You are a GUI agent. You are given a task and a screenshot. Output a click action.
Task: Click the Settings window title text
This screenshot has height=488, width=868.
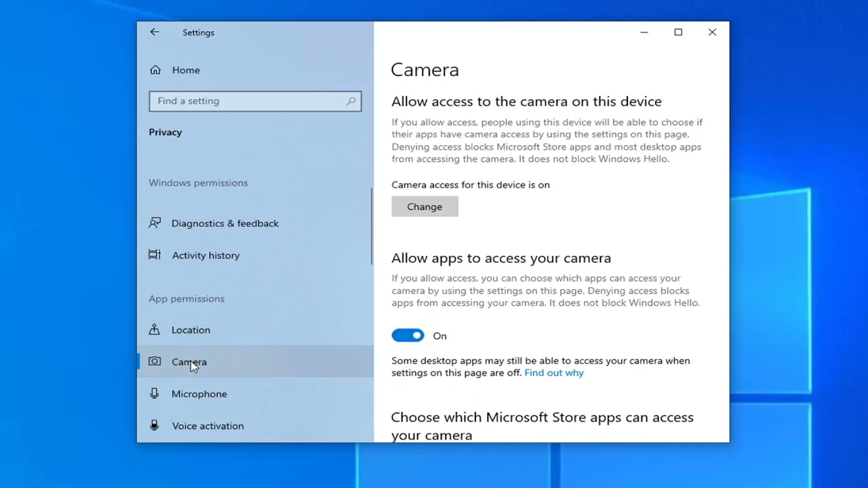(x=198, y=33)
